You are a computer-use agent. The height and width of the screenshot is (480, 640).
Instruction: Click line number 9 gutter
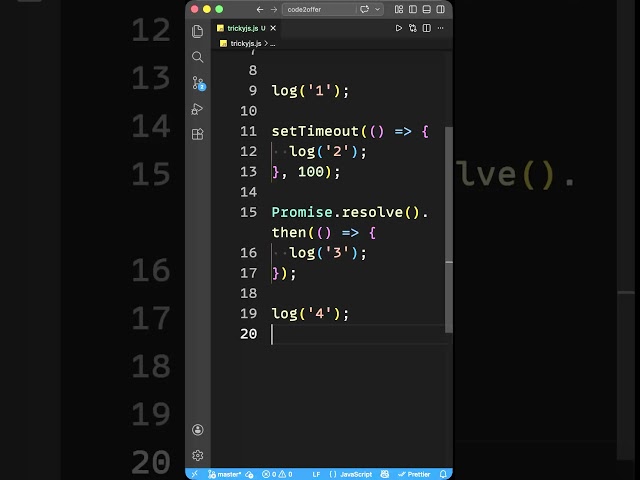click(x=253, y=91)
